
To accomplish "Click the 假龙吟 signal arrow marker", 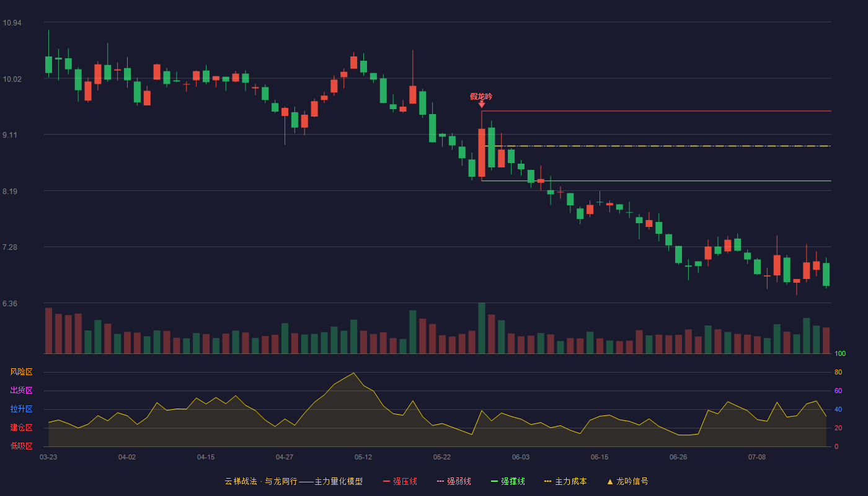I will (482, 104).
